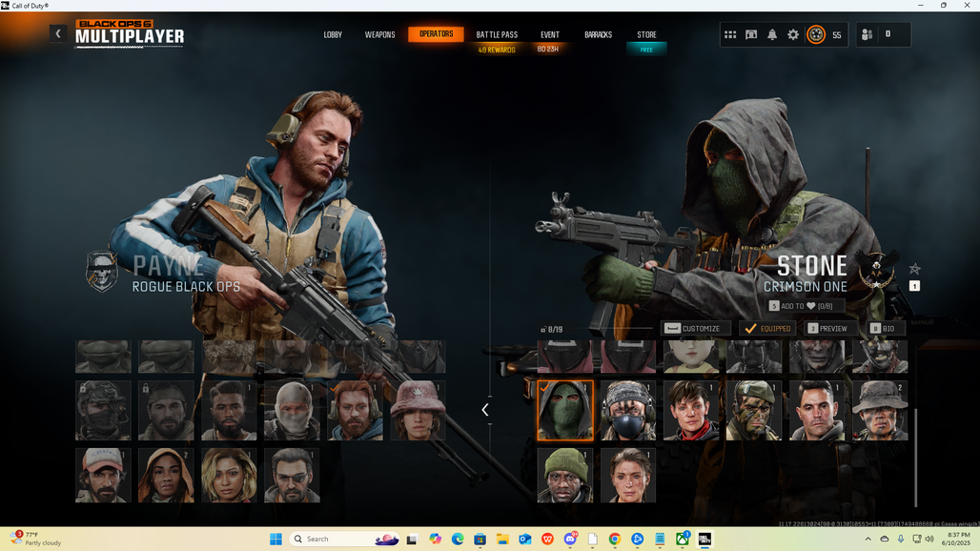This screenshot has height=551, width=980.
Task: Open the BATTLE PASS tab
Action: point(497,35)
